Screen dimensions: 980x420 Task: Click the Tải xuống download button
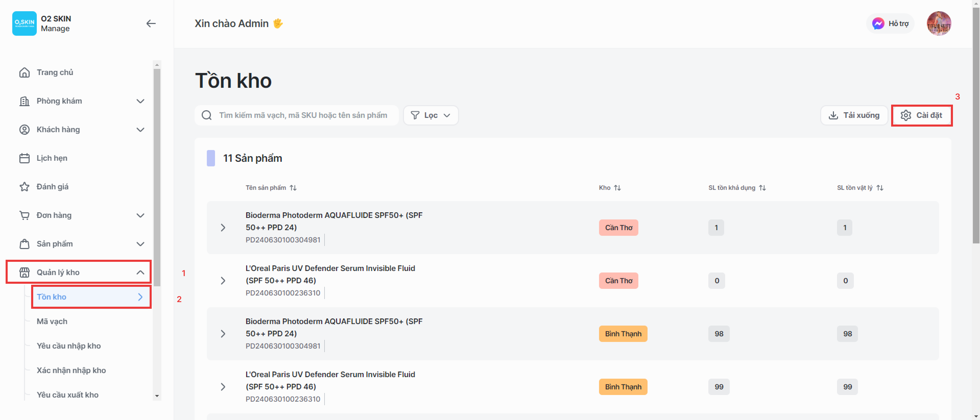pyautogui.click(x=854, y=115)
